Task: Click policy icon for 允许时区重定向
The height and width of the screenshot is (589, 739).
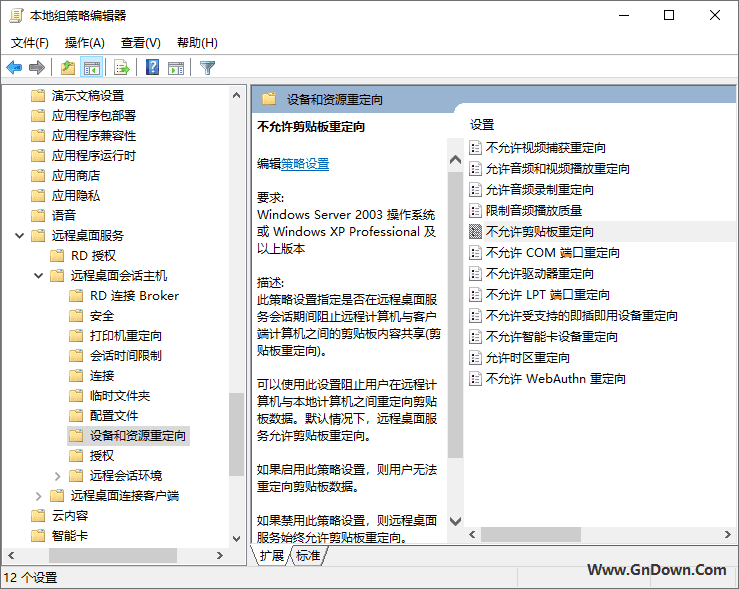Action: coord(476,358)
